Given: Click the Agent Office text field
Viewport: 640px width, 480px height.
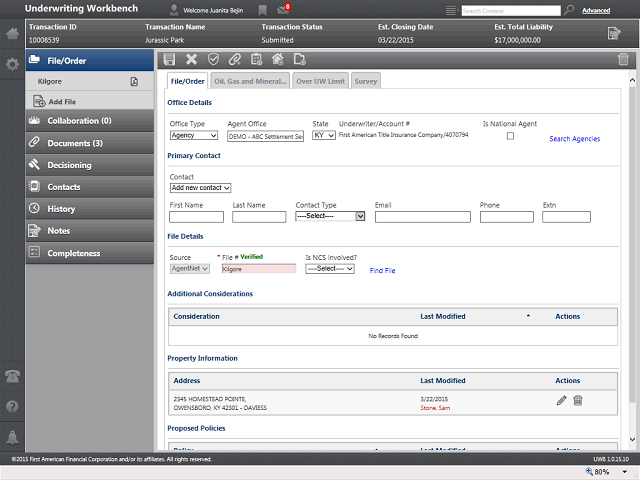Looking at the screenshot, I should tap(265, 136).
